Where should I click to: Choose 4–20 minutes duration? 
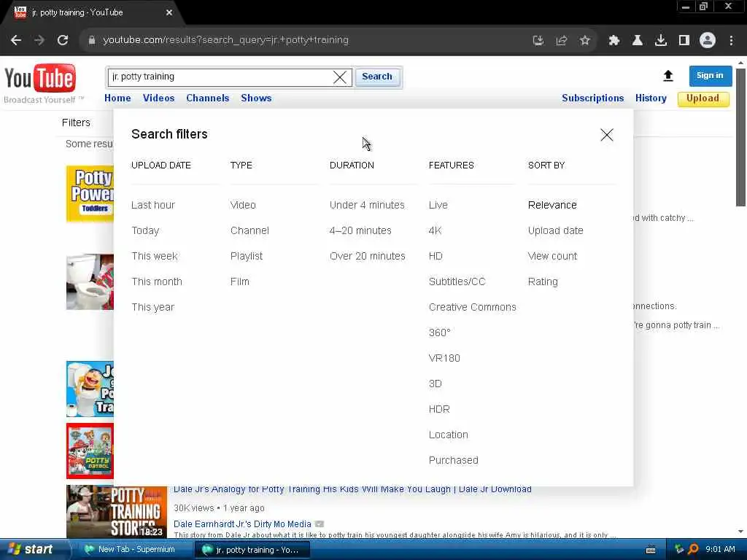point(360,230)
